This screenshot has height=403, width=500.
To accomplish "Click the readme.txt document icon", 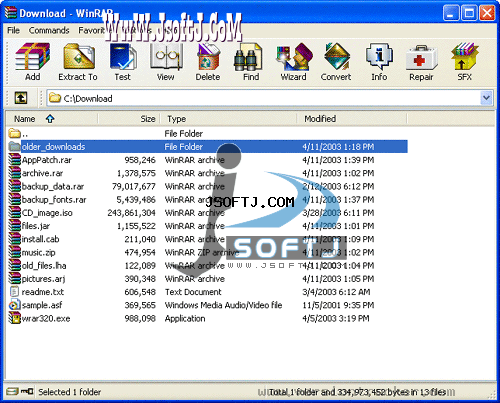I will [14, 292].
